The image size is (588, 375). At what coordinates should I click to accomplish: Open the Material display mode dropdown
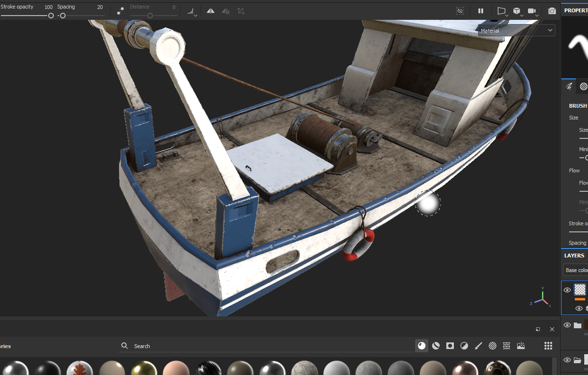516,31
